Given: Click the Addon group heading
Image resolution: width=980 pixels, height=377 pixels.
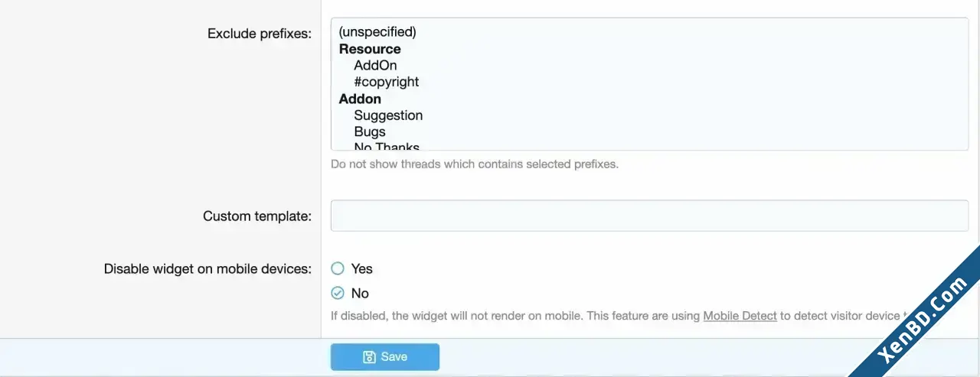Looking at the screenshot, I should [360, 99].
